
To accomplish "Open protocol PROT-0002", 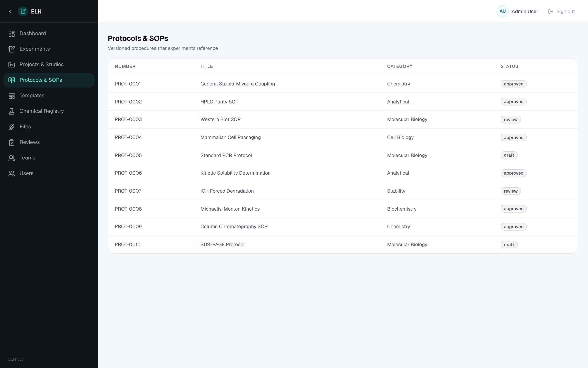I will pyautogui.click(x=128, y=102).
